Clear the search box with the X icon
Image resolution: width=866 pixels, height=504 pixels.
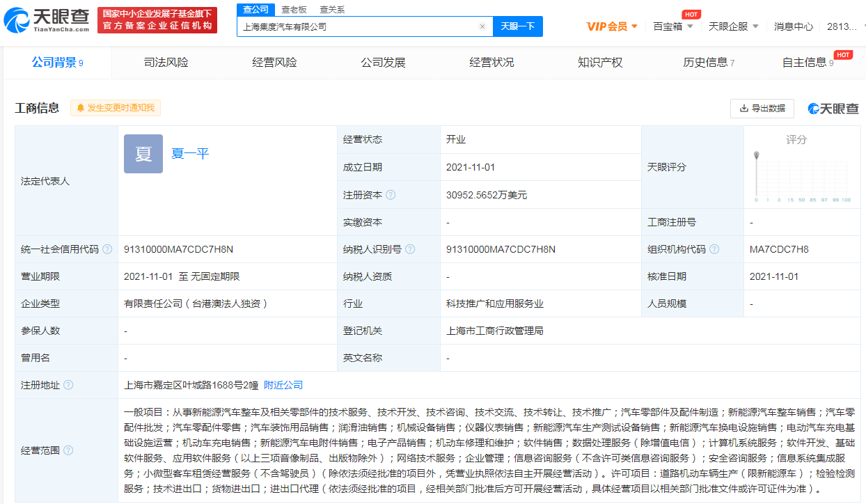pos(482,26)
